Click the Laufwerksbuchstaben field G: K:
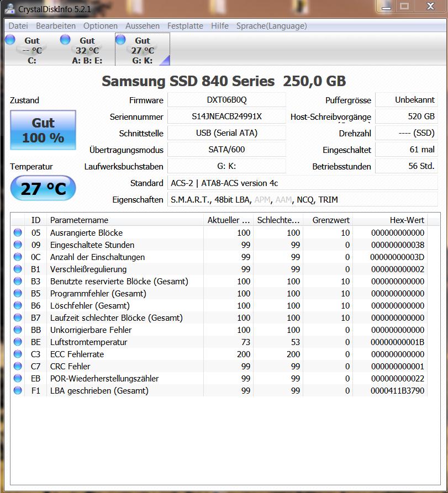Viewport: 448px width, 493px height. pyautogui.click(x=226, y=166)
